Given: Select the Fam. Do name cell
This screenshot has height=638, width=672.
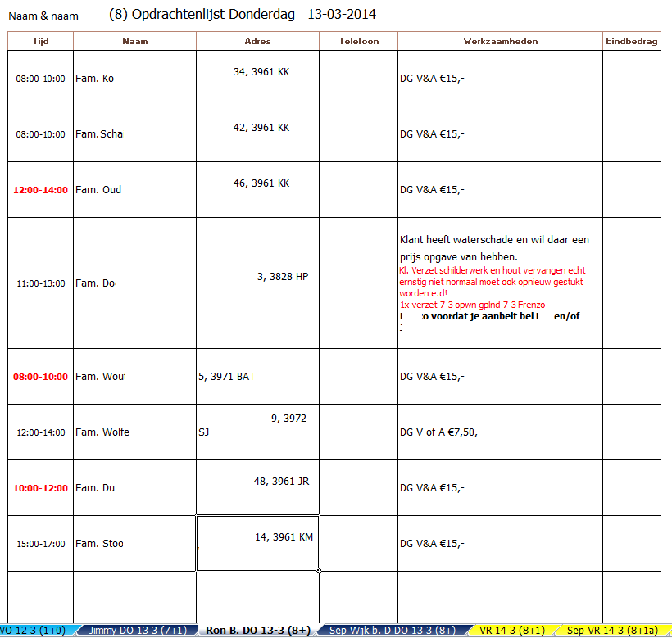Looking at the screenshot, I should tap(134, 283).
